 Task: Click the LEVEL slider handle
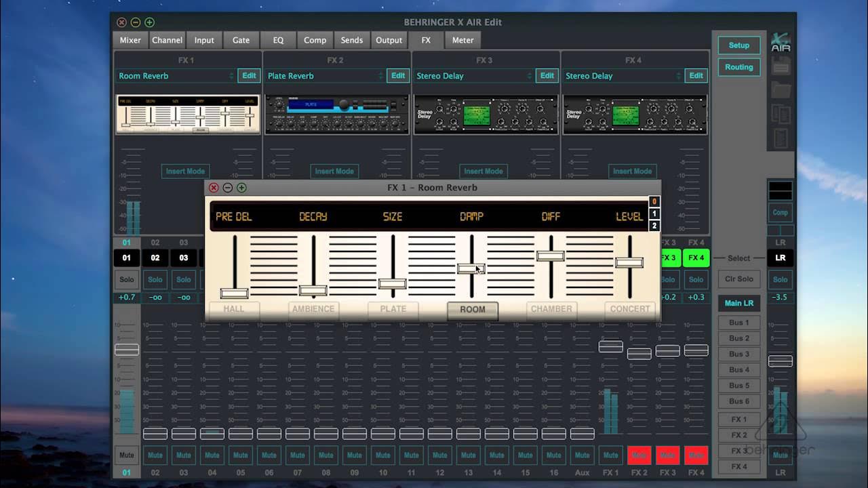pos(629,262)
